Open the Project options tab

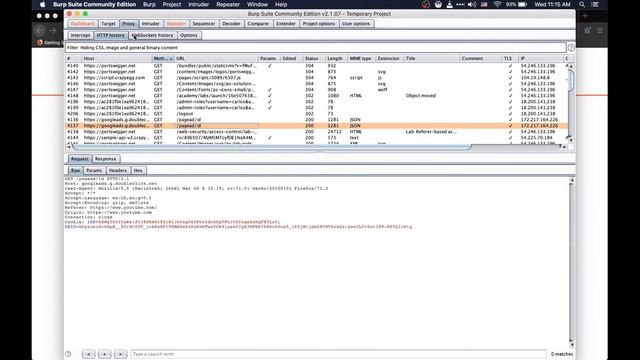tap(319, 24)
